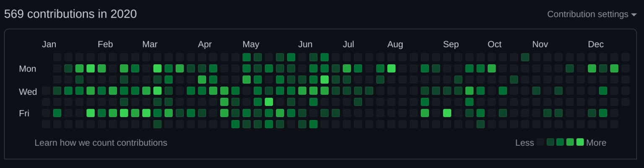Click the brightest legend square beside 'More'
The height and width of the screenshot is (168, 644).
[x=580, y=142]
